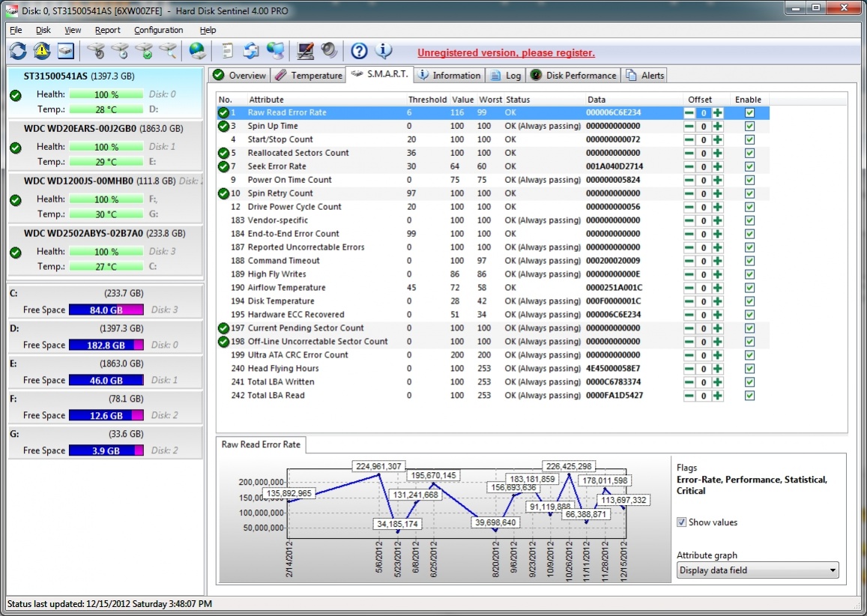The image size is (867, 616).
Task: Click the monitor with pen toolbar icon
Action: click(305, 50)
